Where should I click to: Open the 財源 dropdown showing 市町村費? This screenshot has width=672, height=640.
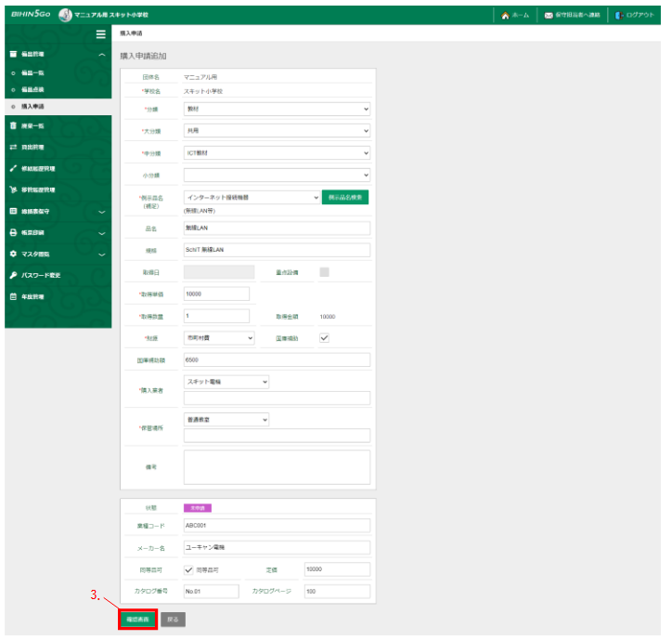tap(218, 338)
